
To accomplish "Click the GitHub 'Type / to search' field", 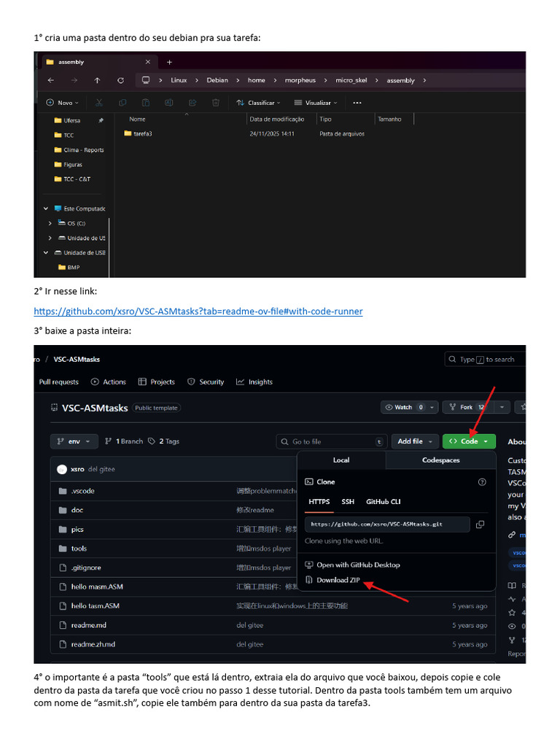I will (x=485, y=360).
